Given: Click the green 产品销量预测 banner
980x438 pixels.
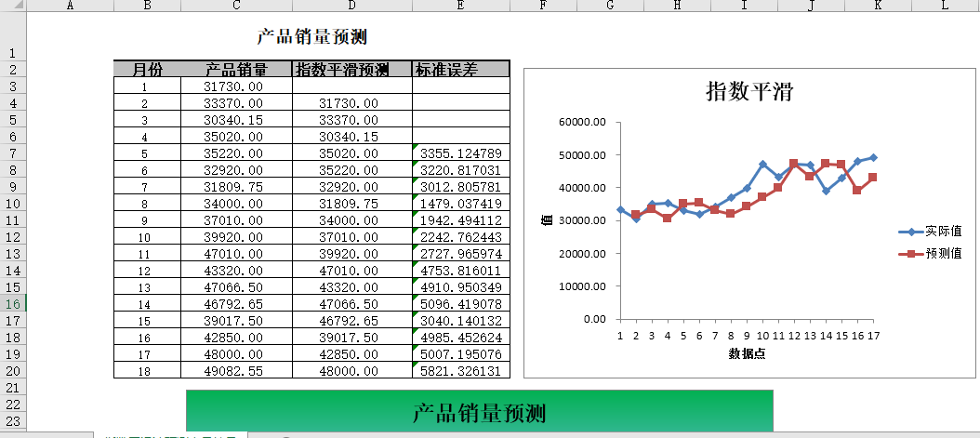Looking at the screenshot, I should point(479,413).
